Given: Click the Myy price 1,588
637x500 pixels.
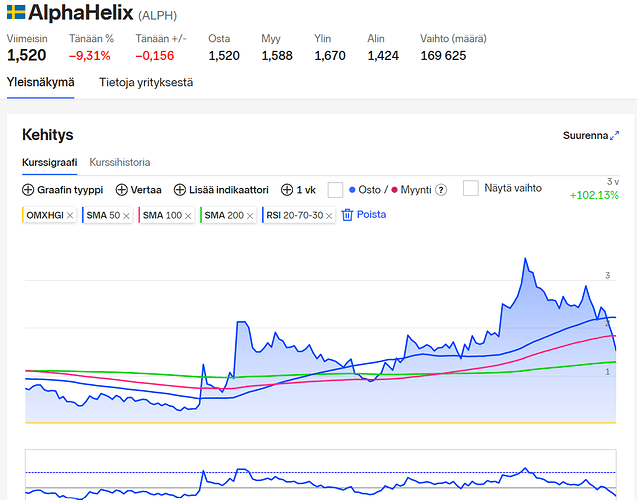Looking at the screenshot, I should coord(277,56).
